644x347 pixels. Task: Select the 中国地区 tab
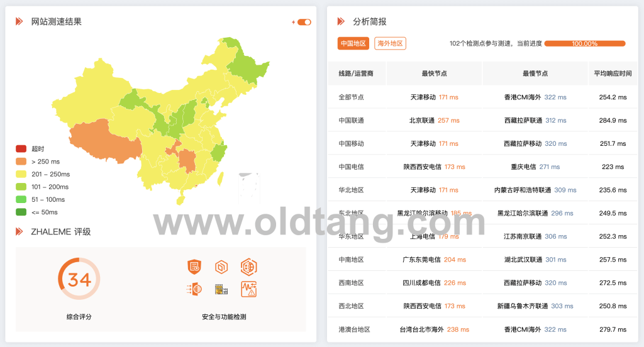click(353, 43)
